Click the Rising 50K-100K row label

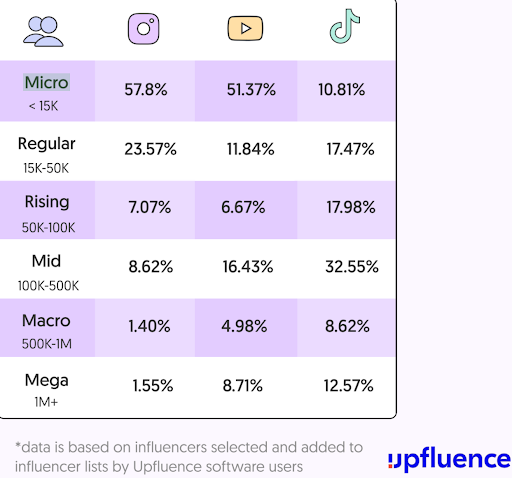coord(47,214)
